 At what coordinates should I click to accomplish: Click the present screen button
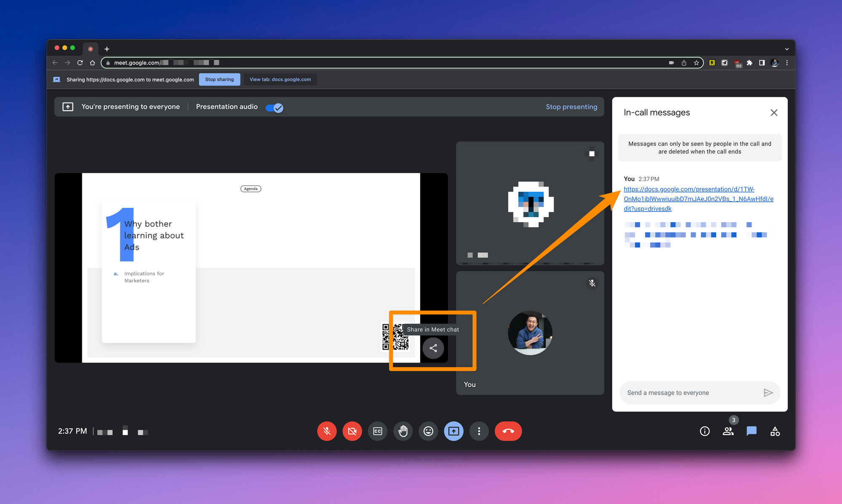(453, 431)
